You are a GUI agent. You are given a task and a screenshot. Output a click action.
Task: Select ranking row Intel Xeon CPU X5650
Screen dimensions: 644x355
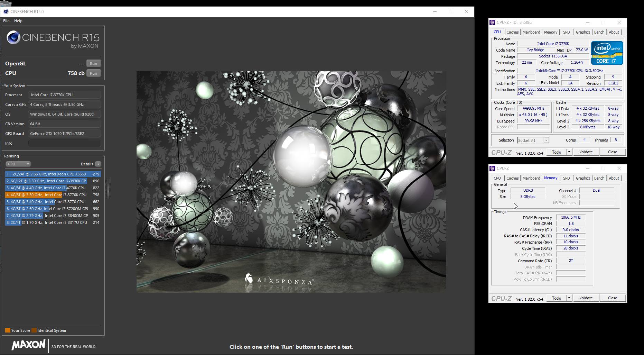point(53,174)
